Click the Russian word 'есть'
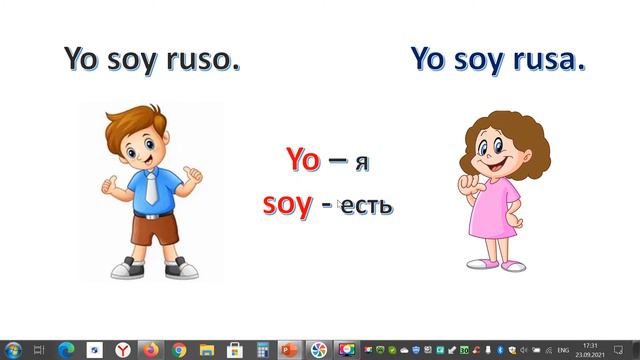The height and width of the screenshot is (360, 640). pyautogui.click(x=367, y=206)
